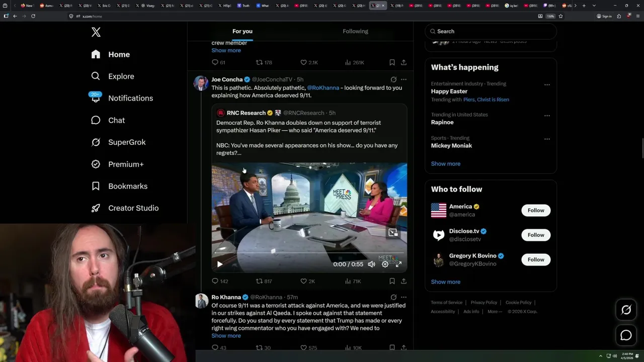Open more options on Ro Khanna post
Image resolution: width=644 pixels, height=362 pixels.
404,297
